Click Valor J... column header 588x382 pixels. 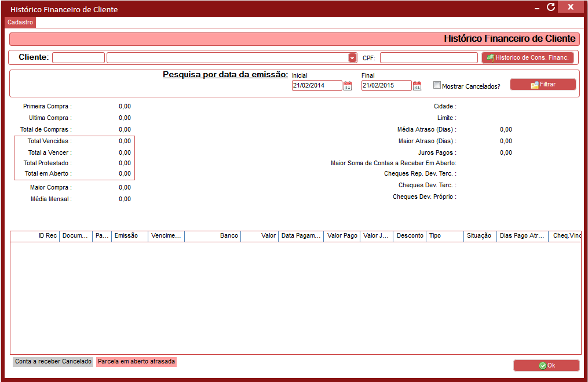[x=377, y=236]
